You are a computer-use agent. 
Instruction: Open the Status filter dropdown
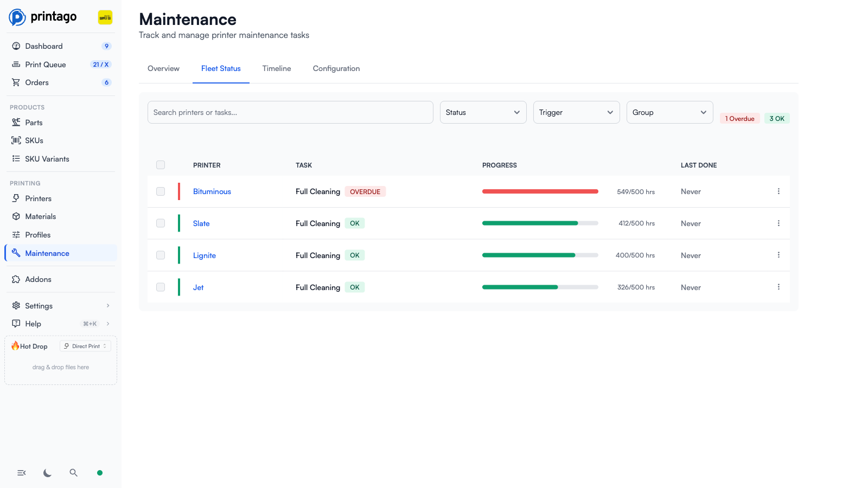click(483, 112)
